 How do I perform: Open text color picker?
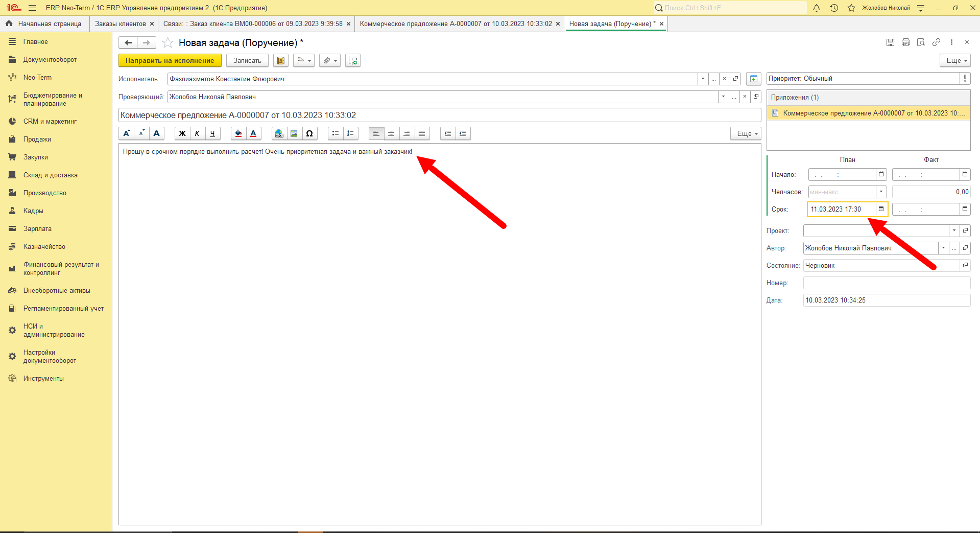pos(253,133)
